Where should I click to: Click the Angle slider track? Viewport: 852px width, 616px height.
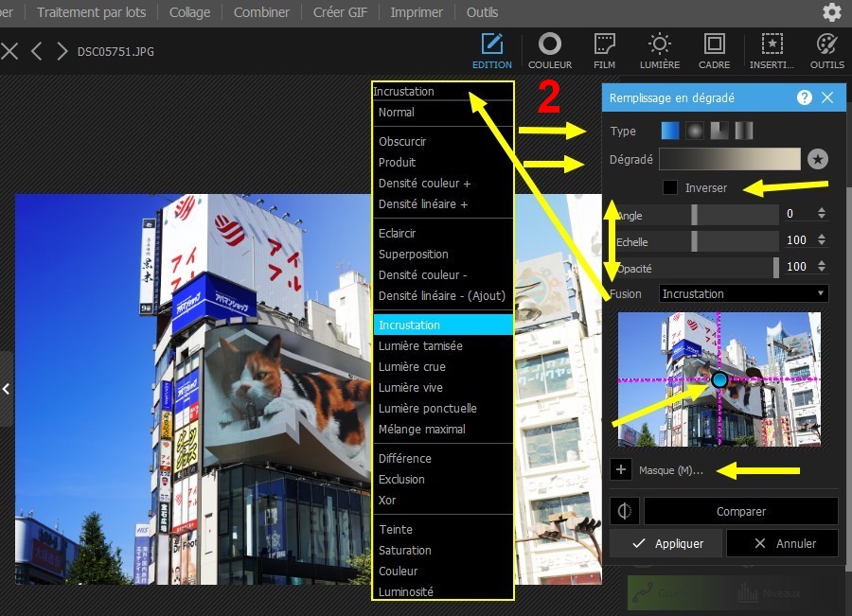[x=697, y=215]
